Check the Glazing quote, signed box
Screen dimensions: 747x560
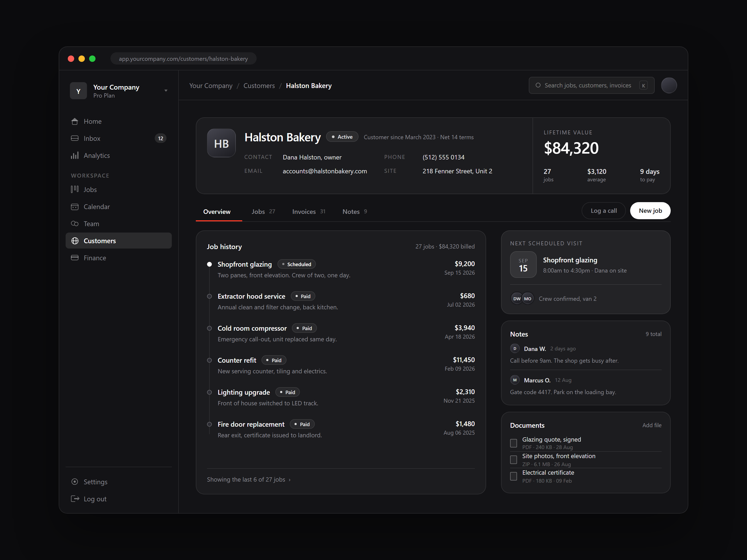pos(513,443)
